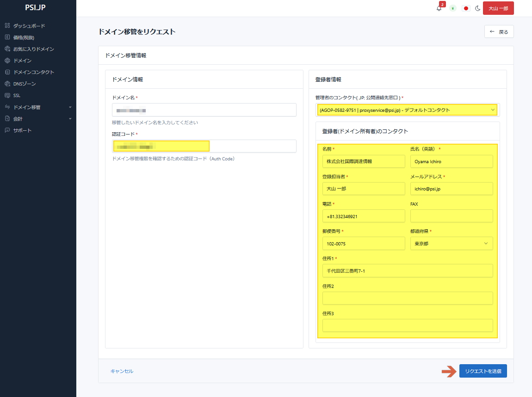Expand the ドメイン移管 sidebar submenu
Viewport: 532px width, 397px height.
(70, 107)
